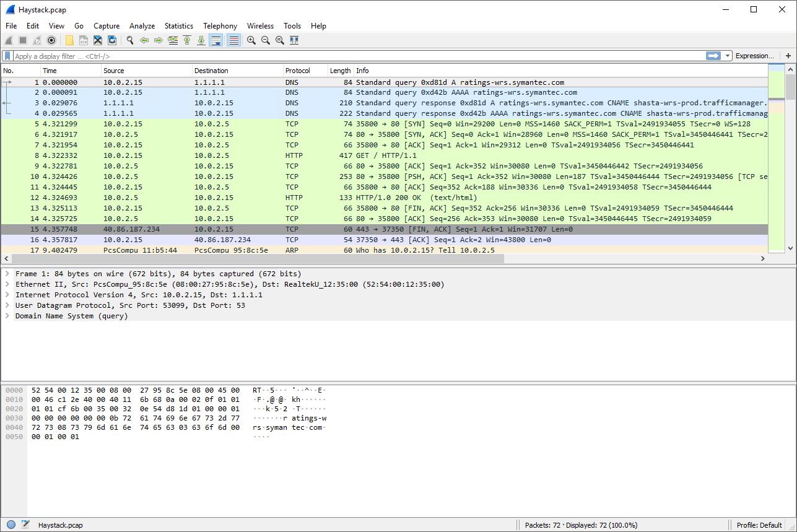Add a filter button with the plus icon
This screenshot has width=797, height=532.
788,56
